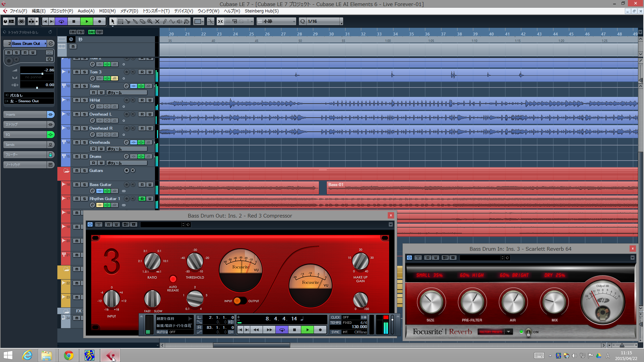
Task: Solo the HiHat track
Action: [85, 100]
